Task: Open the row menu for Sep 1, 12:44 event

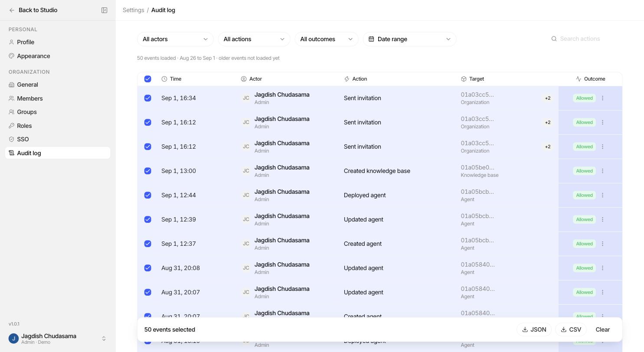Action: pyautogui.click(x=602, y=195)
